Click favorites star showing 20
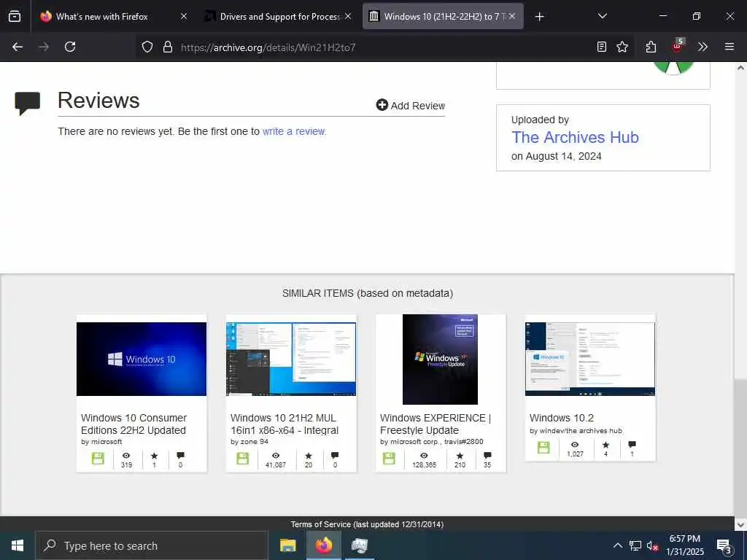The height and width of the screenshot is (560, 747). click(309, 456)
